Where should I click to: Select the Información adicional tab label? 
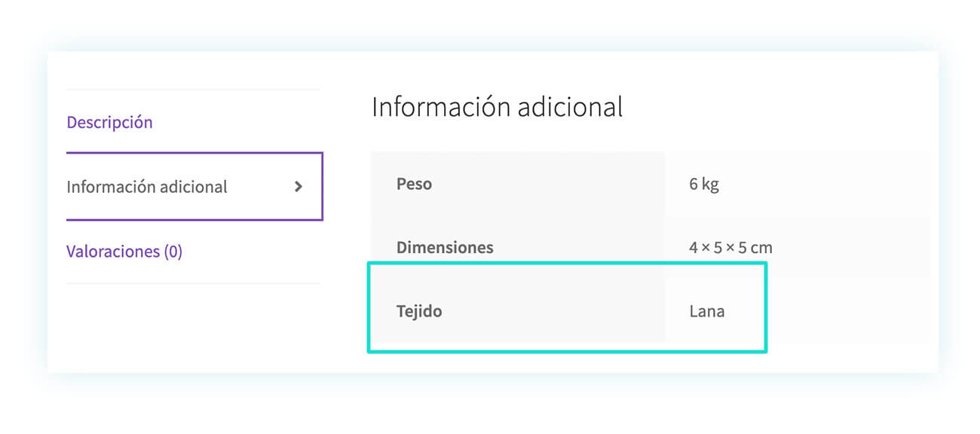147,187
